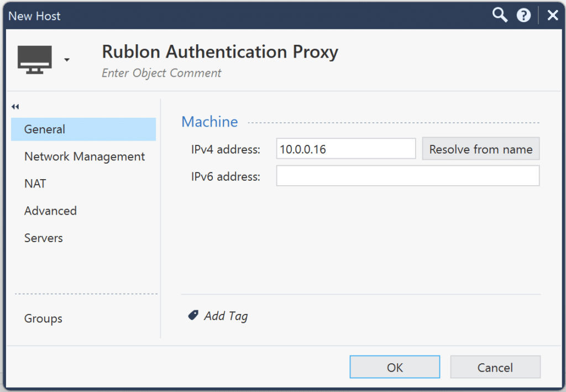Viewport: 566px width, 392px height.
Task: Select the Servers section
Action: [43, 238]
